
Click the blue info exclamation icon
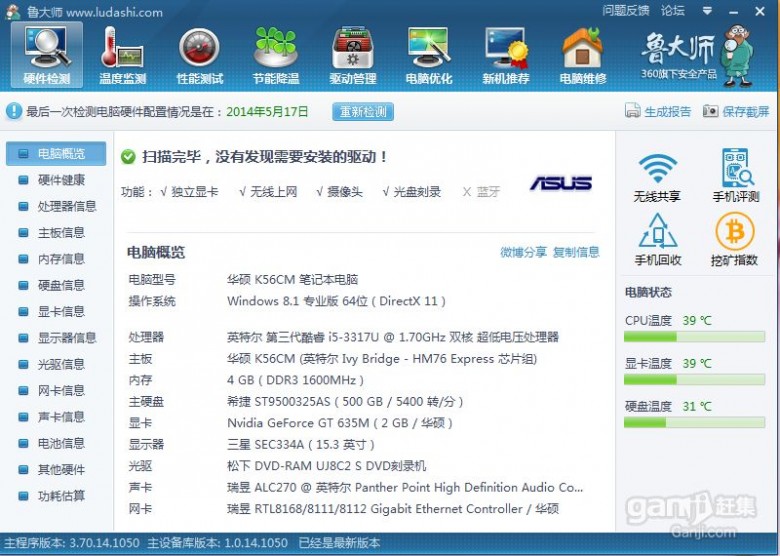click(x=13, y=111)
